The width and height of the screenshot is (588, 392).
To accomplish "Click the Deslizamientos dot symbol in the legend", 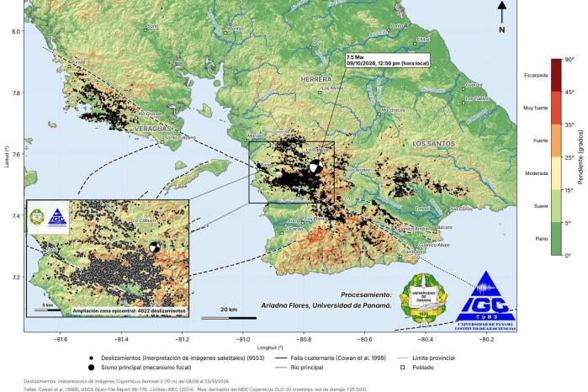I will click(92, 358).
